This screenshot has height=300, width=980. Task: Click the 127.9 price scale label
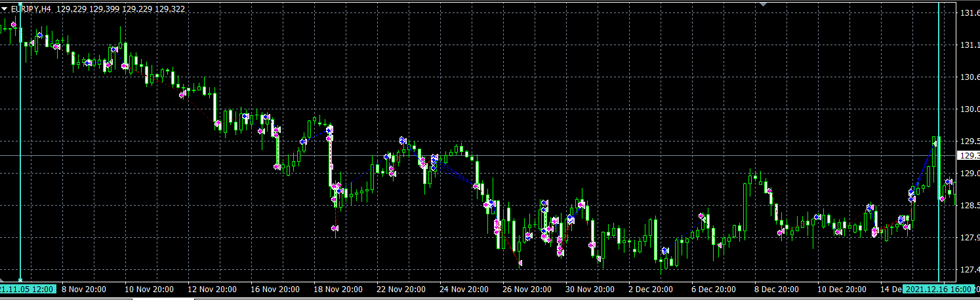pyautogui.click(x=970, y=238)
